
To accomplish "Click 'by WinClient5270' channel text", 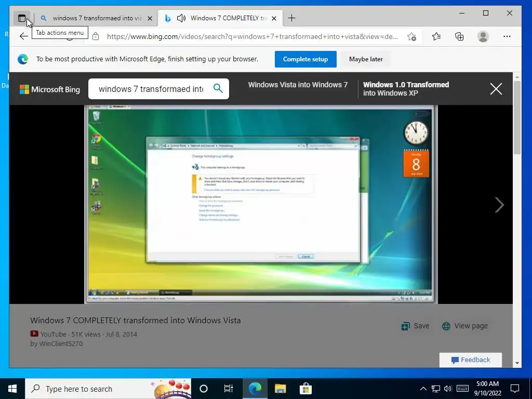I will pyautogui.click(x=56, y=344).
